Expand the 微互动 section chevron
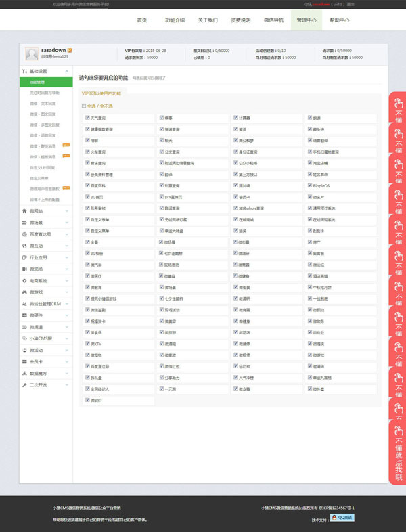The image size is (406, 532). point(67,246)
